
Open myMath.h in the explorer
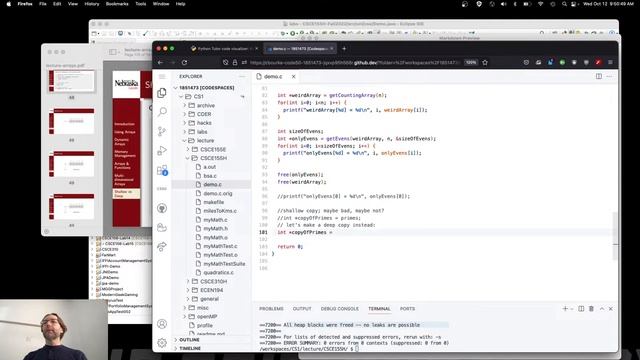(x=216, y=229)
